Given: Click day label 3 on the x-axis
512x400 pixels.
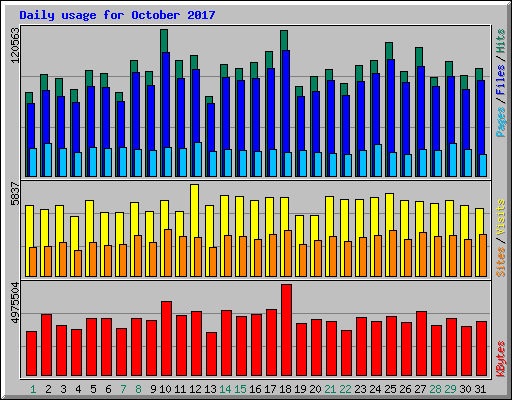Looking at the screenshot, I should pos(63,389).
